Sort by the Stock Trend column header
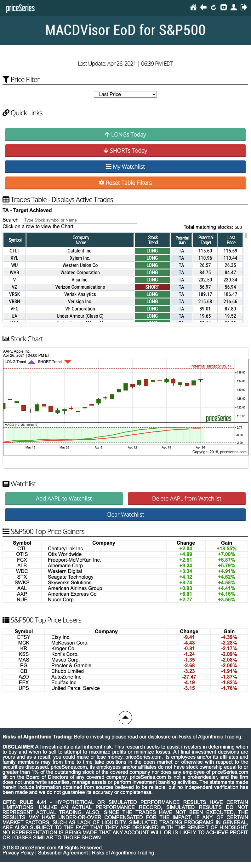The width and height of the screenshot is (251, 868). (x=152, y=240)
